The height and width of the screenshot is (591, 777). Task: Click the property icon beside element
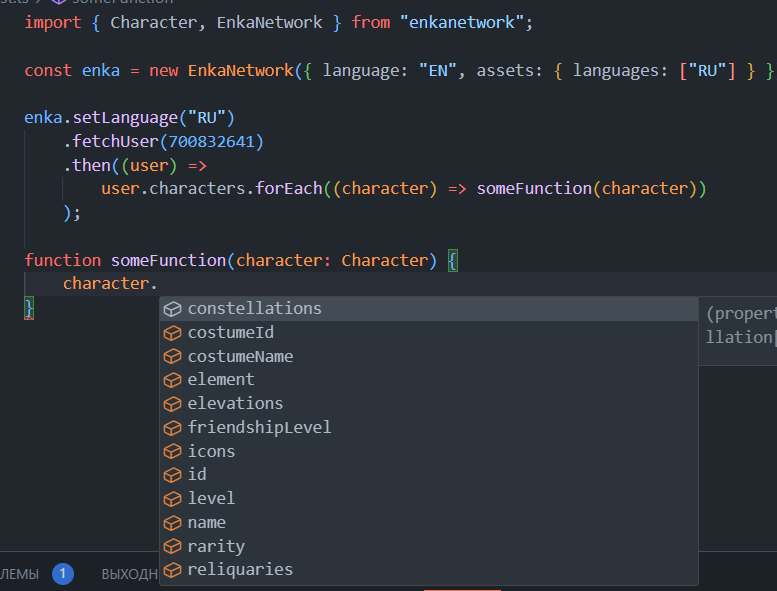[x=172, y=380]
